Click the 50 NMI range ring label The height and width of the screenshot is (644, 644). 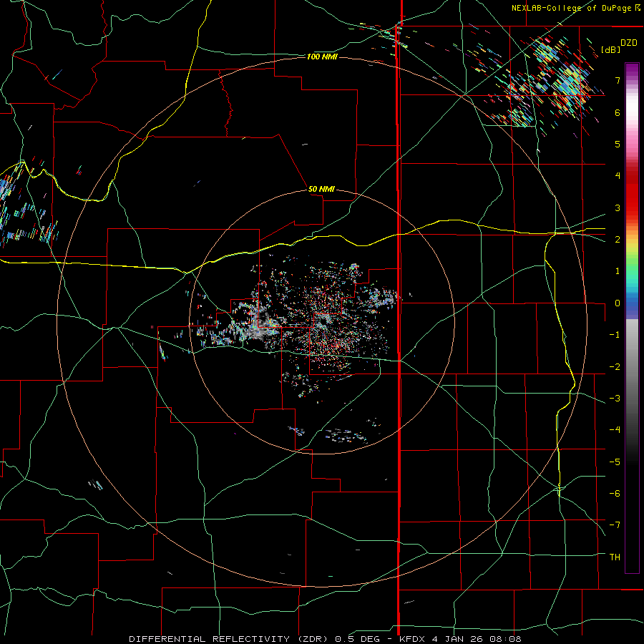[x=321, y=190]
